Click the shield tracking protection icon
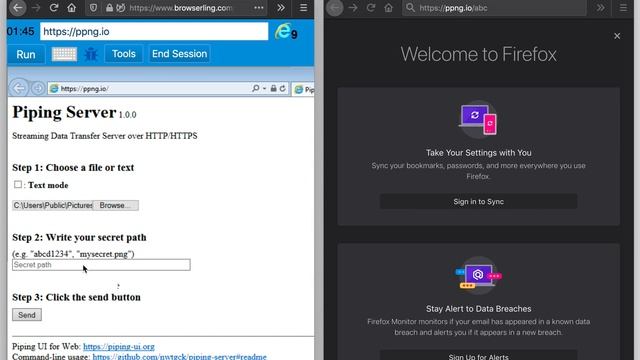 (x=93, y=8)
